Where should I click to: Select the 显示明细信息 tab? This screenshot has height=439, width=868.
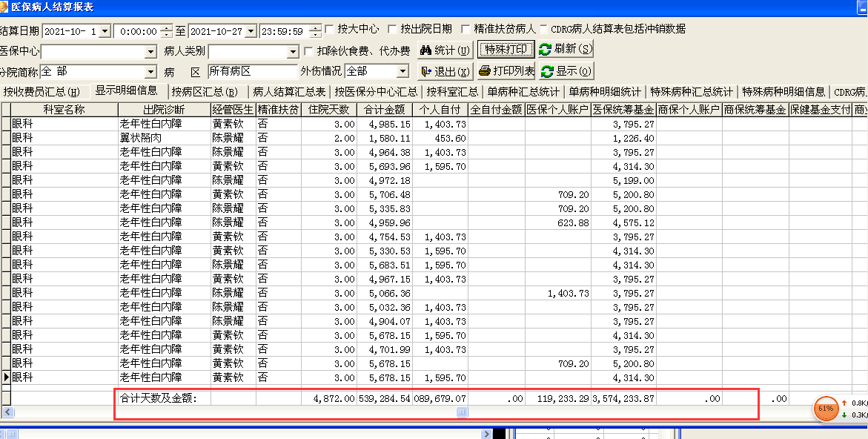(126, 90)
